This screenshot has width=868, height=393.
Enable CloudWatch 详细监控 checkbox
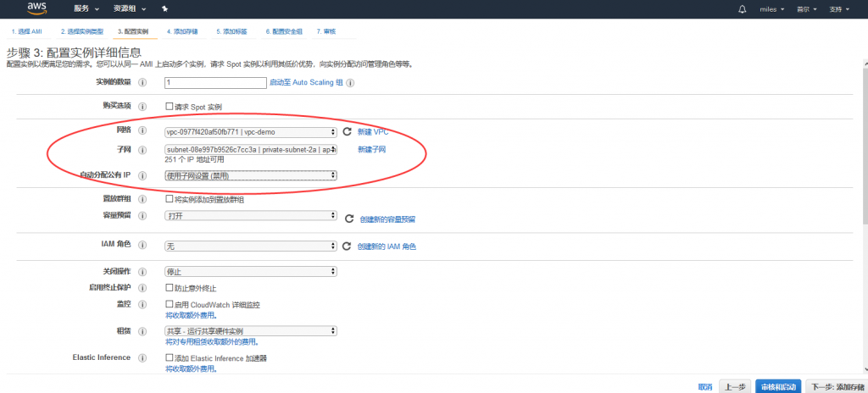170,304
